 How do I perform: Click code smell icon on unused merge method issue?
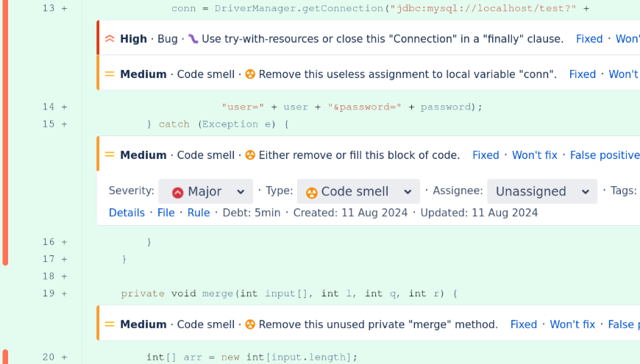point(250,324)
